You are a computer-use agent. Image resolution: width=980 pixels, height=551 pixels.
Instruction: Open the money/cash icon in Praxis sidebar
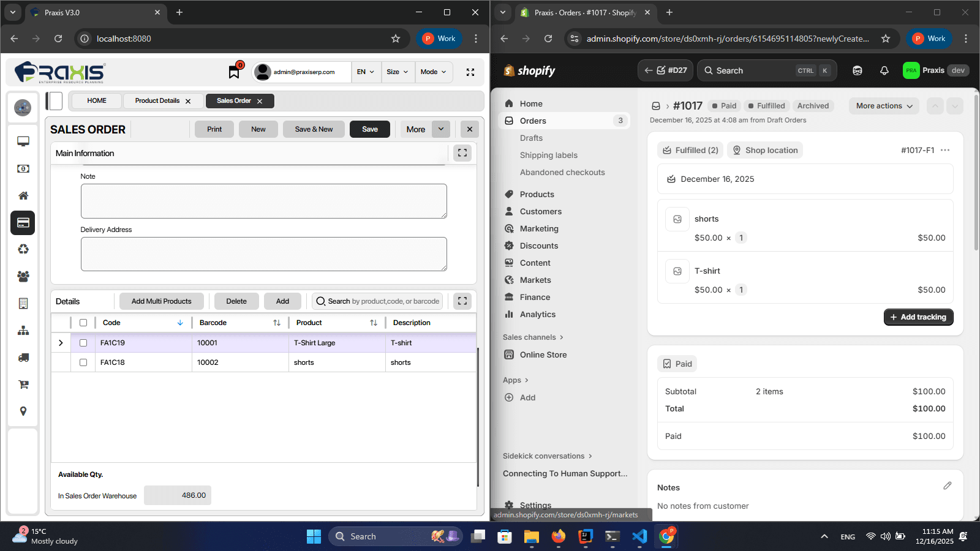click(x=23, y=168)
